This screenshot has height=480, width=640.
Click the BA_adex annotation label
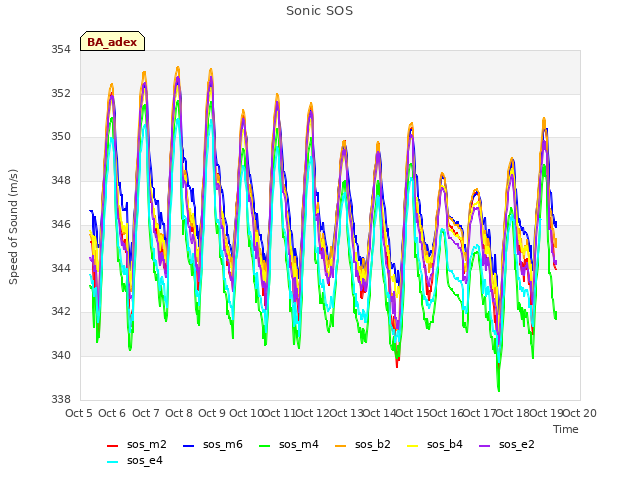pyautogui.click(x=112, y=42)
